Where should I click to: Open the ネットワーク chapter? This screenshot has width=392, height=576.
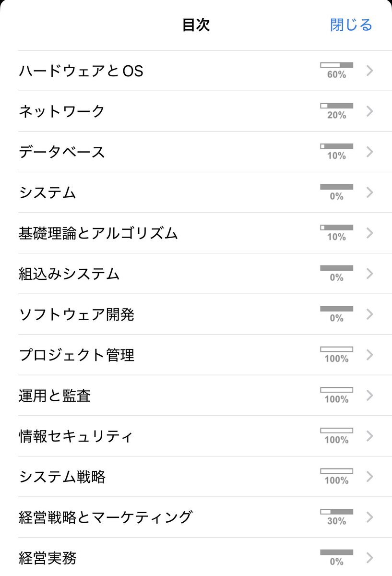pos(62,111)
